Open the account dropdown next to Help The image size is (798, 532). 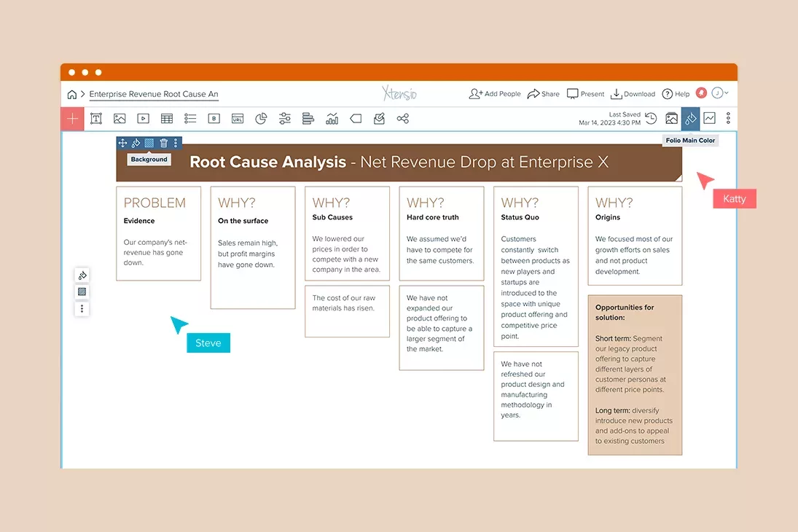719,93
